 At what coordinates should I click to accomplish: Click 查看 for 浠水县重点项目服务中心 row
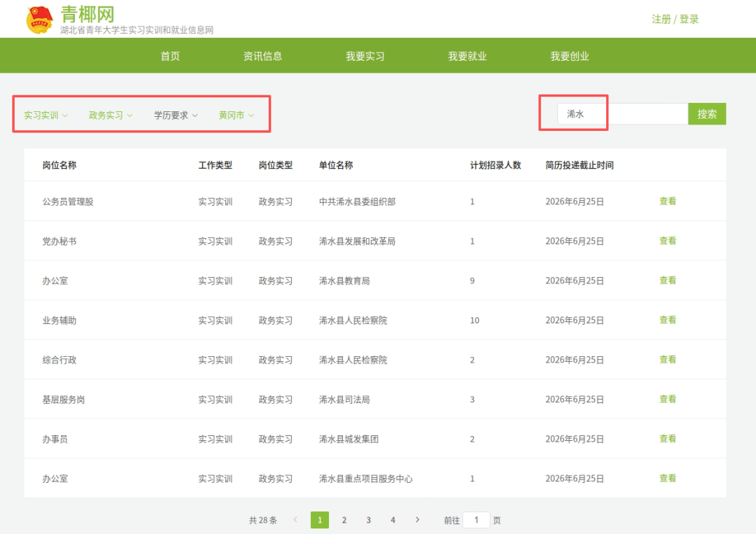[668, 477]
